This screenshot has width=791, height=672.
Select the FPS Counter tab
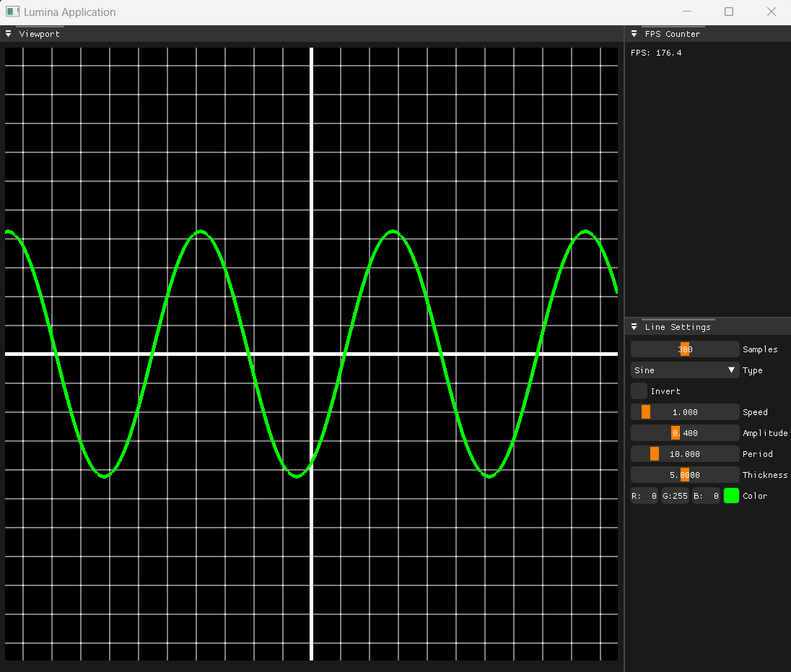[x=673, y=33]
